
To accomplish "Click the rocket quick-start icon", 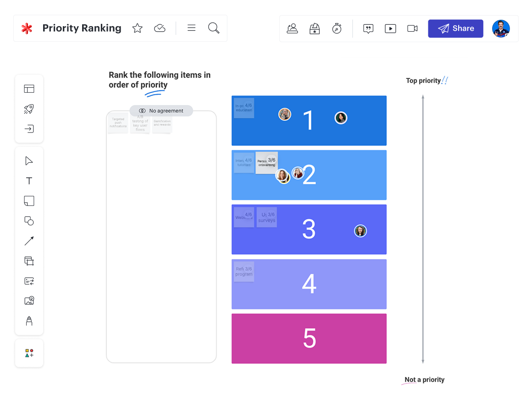I will (x=29, y=109).
